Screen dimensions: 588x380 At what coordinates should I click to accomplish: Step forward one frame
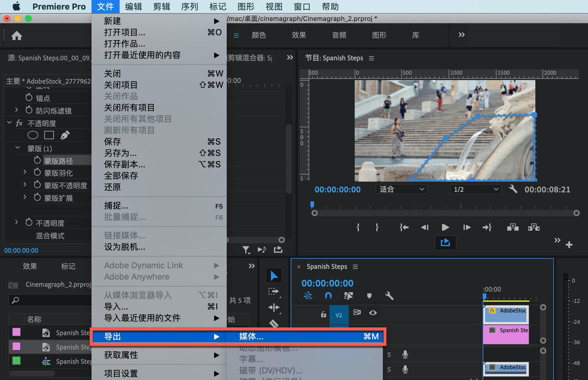coord(467,227)
